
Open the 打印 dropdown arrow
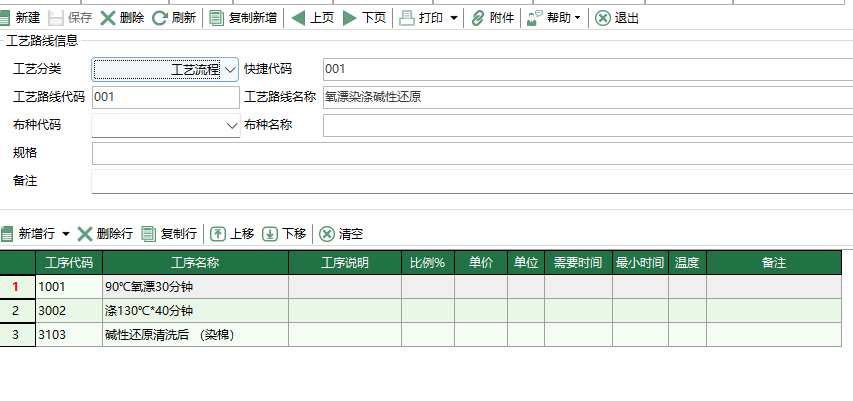(x=454, y=18)
